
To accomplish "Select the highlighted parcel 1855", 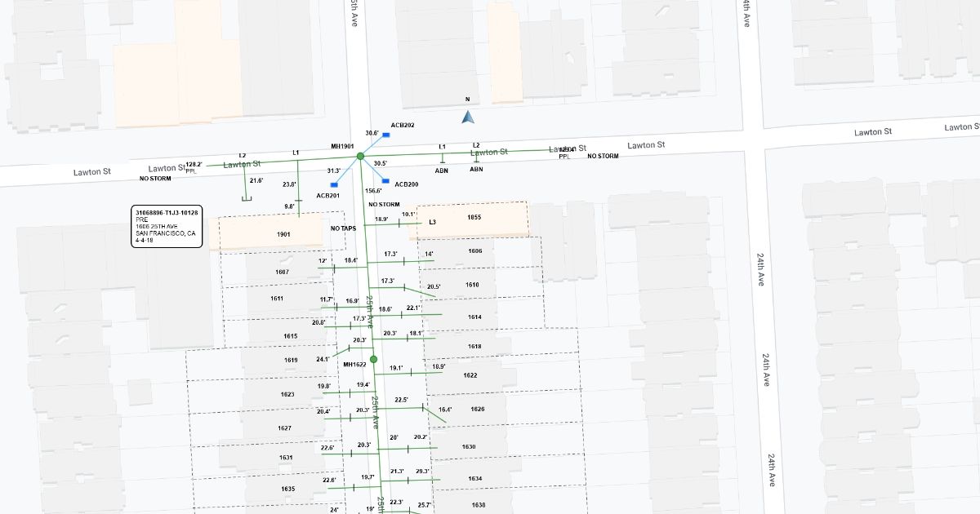I will [474, 218].
